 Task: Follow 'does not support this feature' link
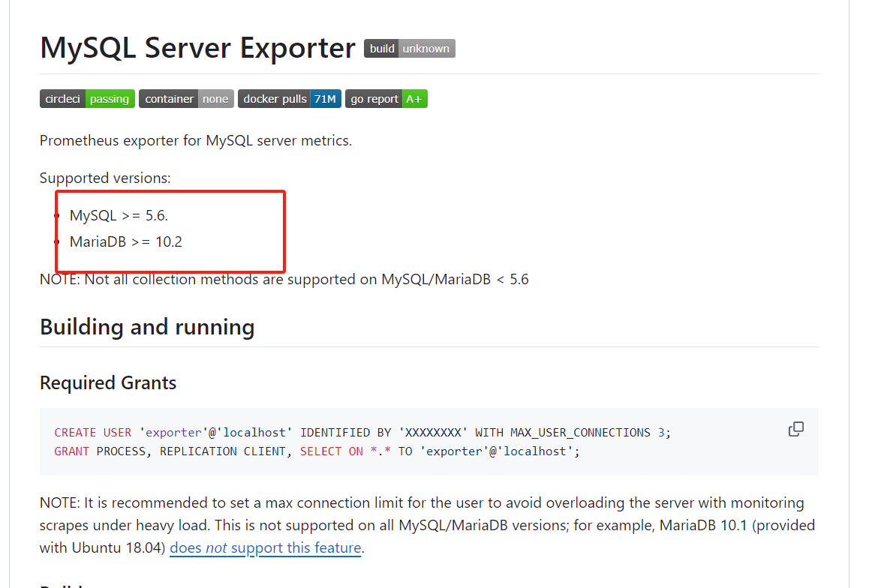pyautogui.click(x=266, y=548)
